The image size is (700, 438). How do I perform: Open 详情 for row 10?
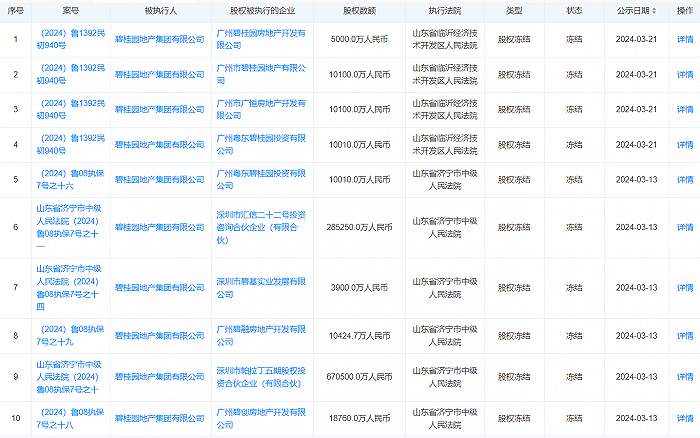coord(685,418)
